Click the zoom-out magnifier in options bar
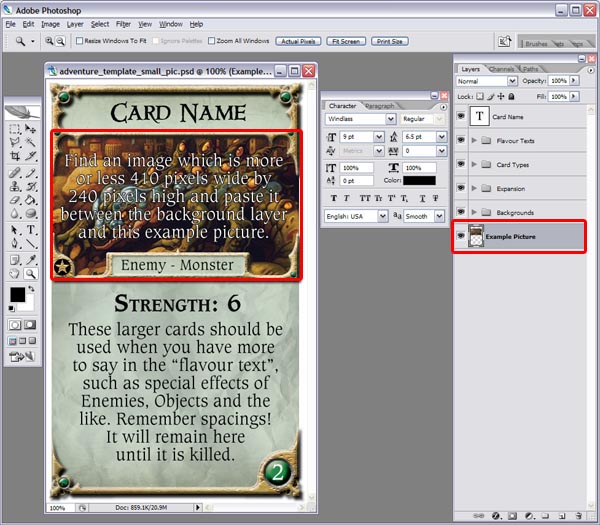The image size is (600, 525). point(60,41)
